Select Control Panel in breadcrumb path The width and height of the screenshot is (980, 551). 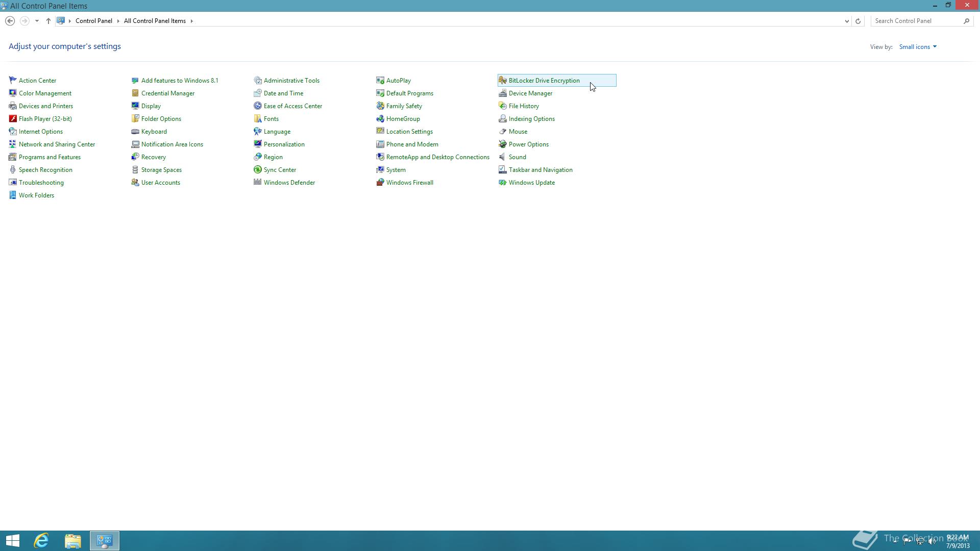pos(94,21)
